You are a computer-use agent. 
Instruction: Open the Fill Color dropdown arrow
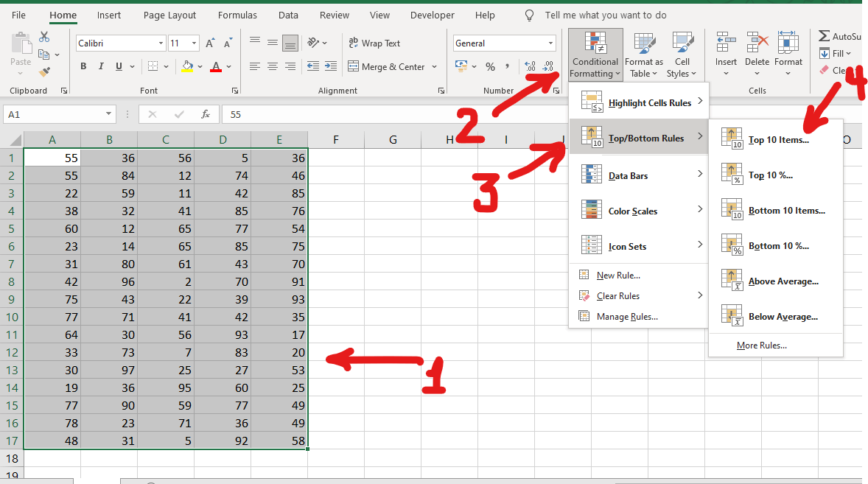[200, 67]
